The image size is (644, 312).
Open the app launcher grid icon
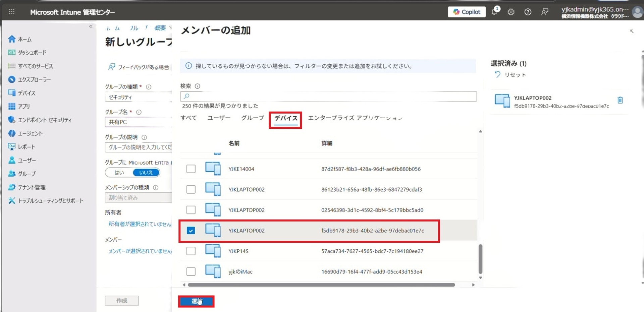click(x=12, y=12)
